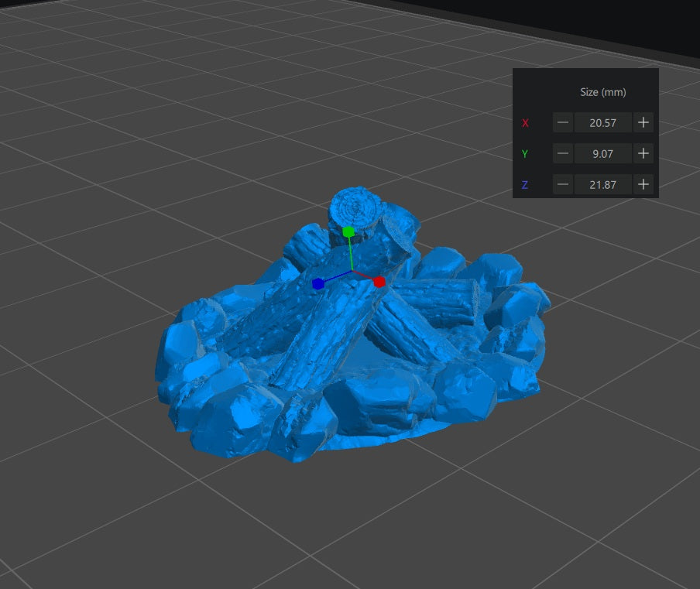
Task: Click the blue Z axis label
Action: click(525, 185)
